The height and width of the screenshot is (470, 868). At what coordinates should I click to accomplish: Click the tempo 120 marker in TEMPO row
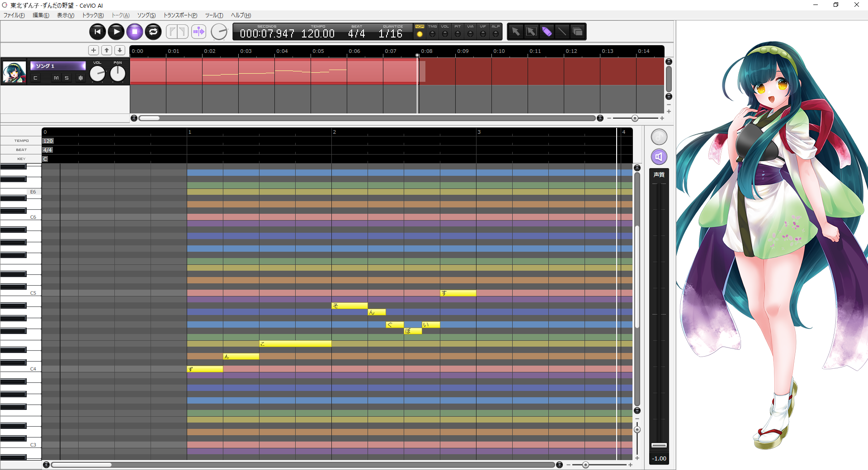click(48, 141)
